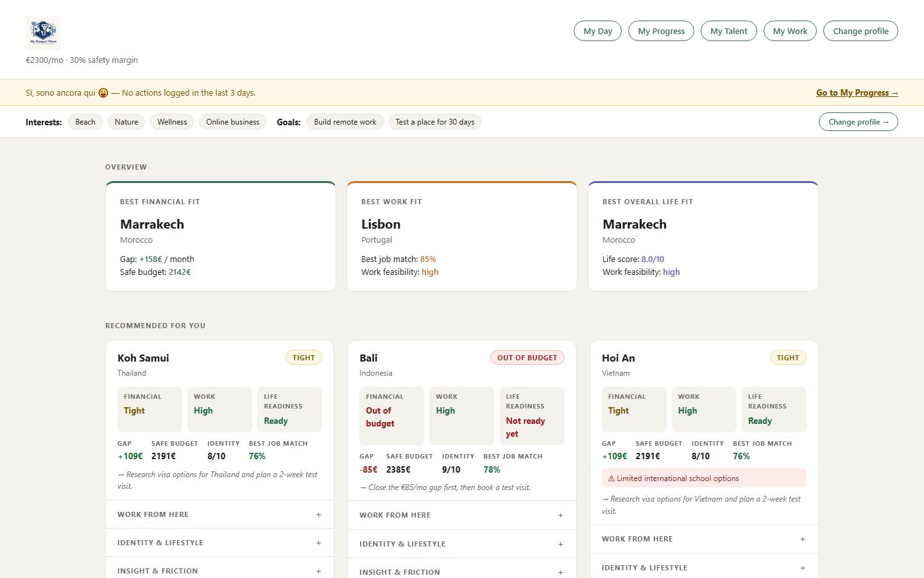Expand Work From Here for Koh Samui

tap(219, 514)
